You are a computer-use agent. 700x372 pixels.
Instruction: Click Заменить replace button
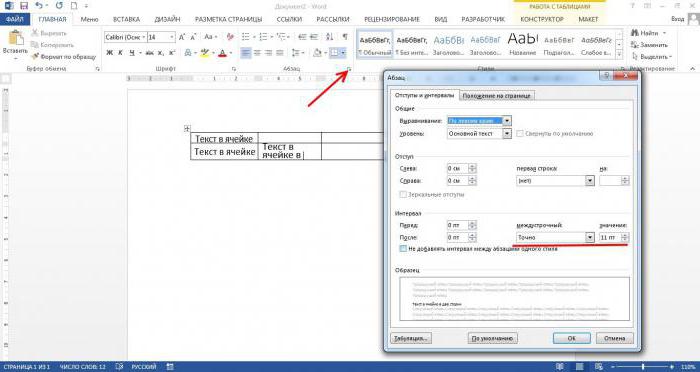tap(650, 45)
